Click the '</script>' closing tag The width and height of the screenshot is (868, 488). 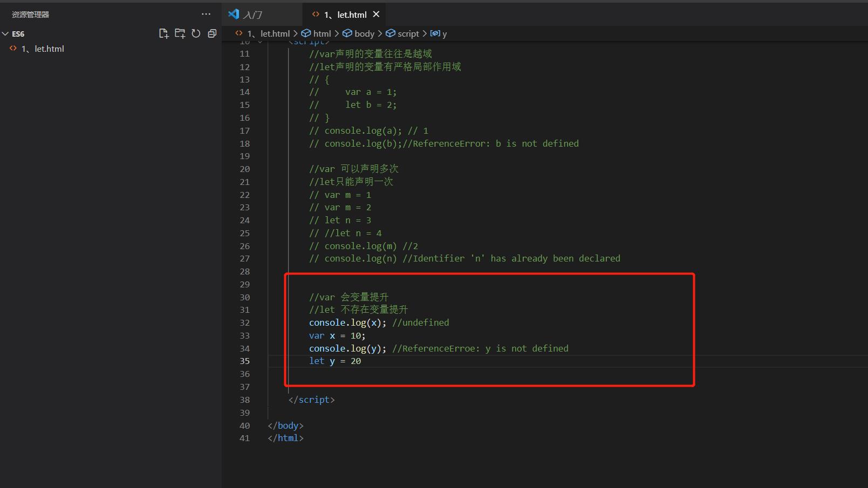[311, 400]
